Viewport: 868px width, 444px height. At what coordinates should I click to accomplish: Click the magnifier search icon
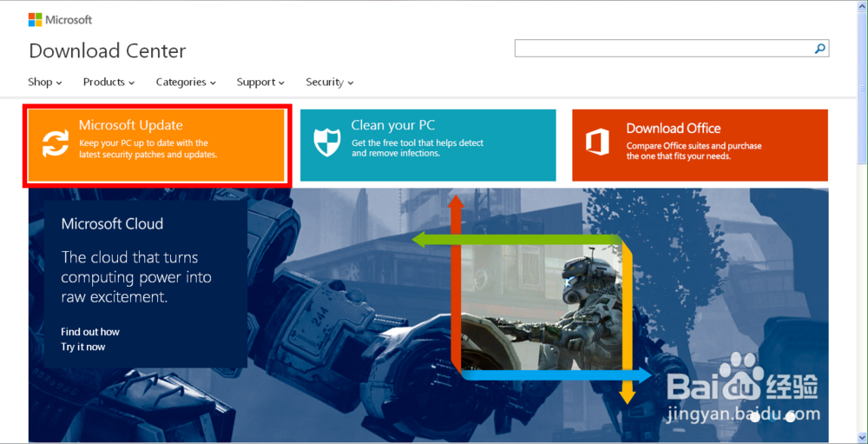(x=820, y=49)
